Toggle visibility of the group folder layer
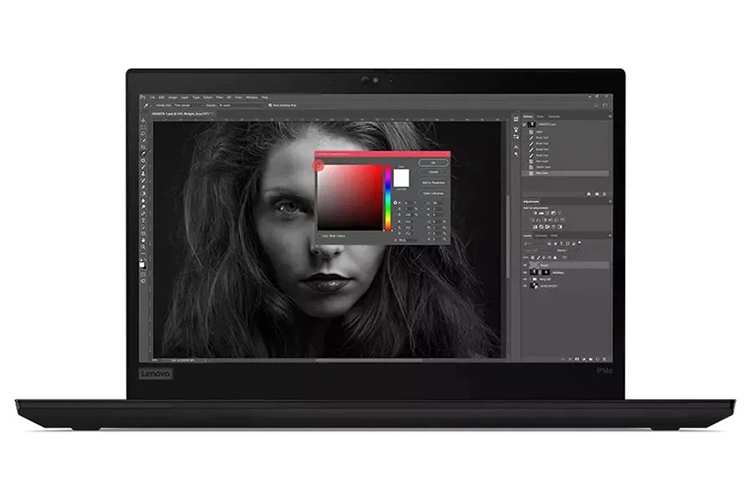The height and width of the screenshot is (500, 750). pos(525,279)
